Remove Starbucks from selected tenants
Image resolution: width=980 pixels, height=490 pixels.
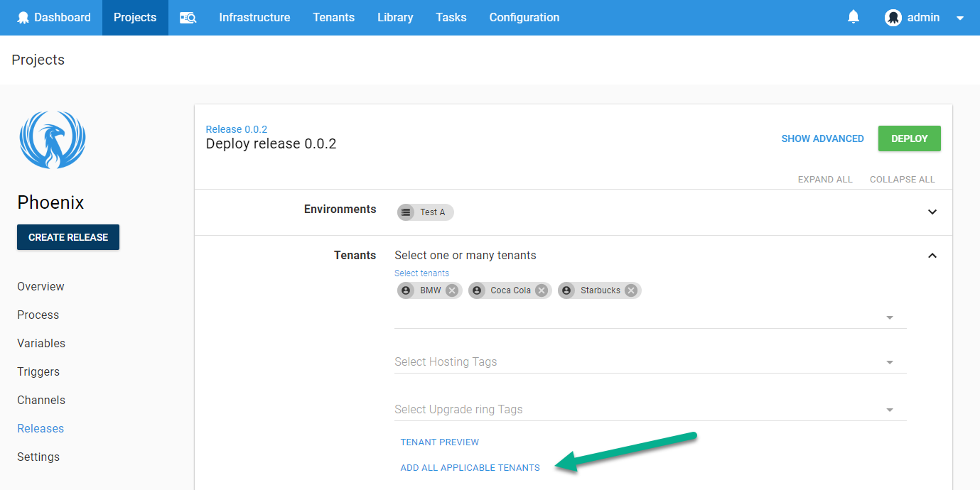coord(630,290)
